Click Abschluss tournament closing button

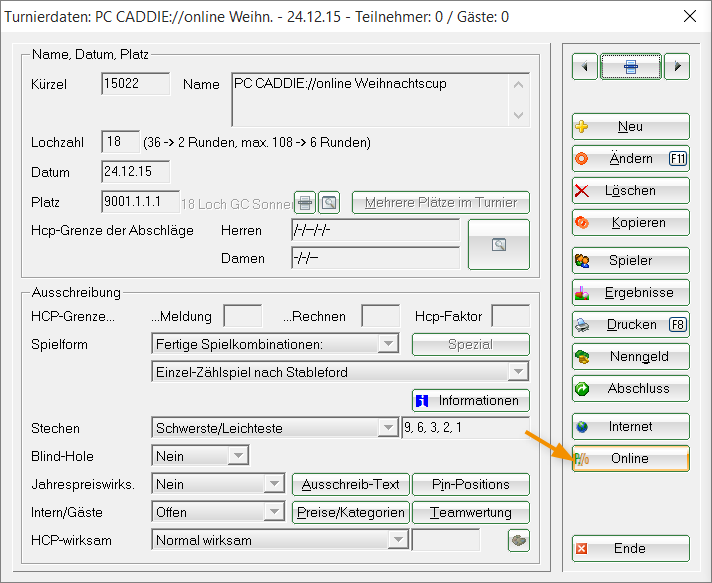click(x=631, y=389)
